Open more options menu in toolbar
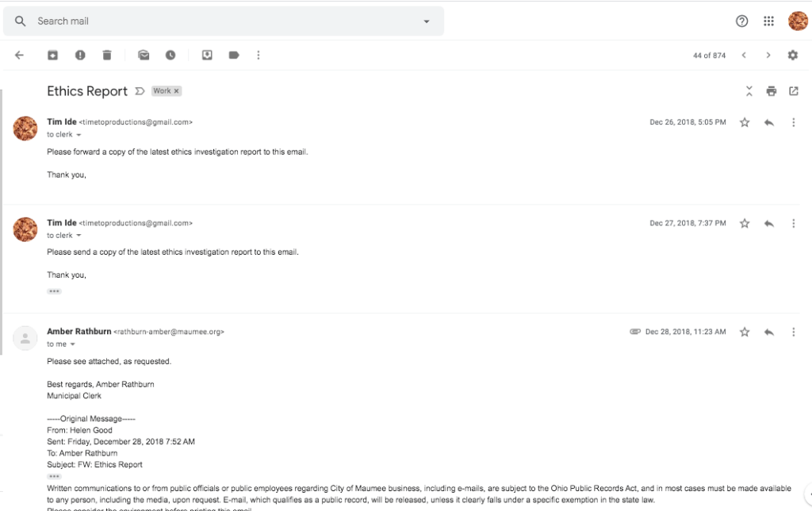 (x=259, y=55)
